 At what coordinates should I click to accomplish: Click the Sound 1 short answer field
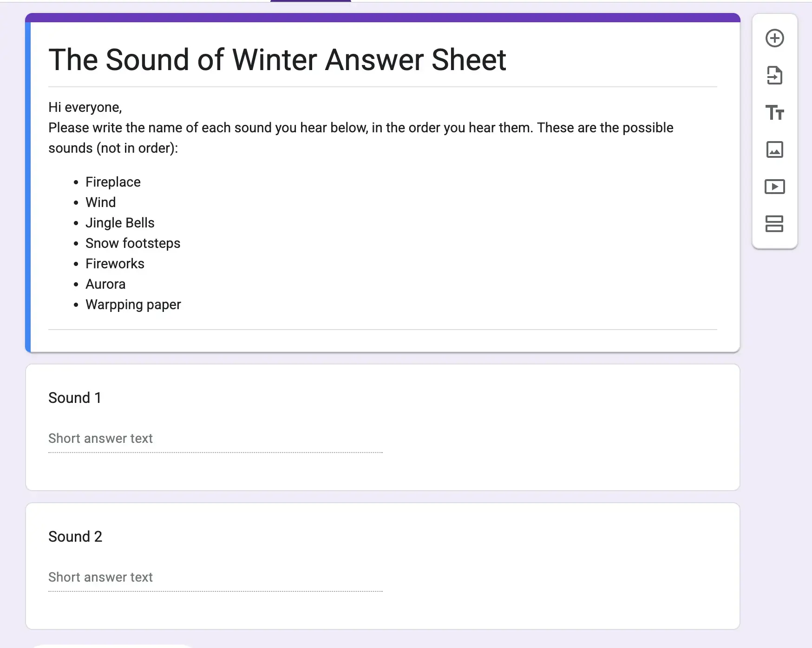215,439
